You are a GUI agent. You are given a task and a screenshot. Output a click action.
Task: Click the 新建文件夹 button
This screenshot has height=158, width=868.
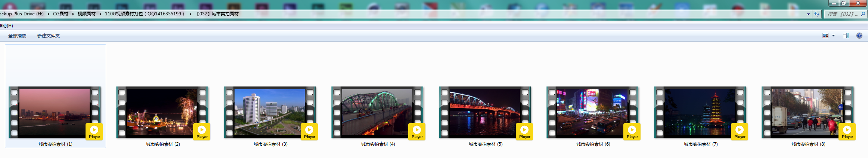49,36
